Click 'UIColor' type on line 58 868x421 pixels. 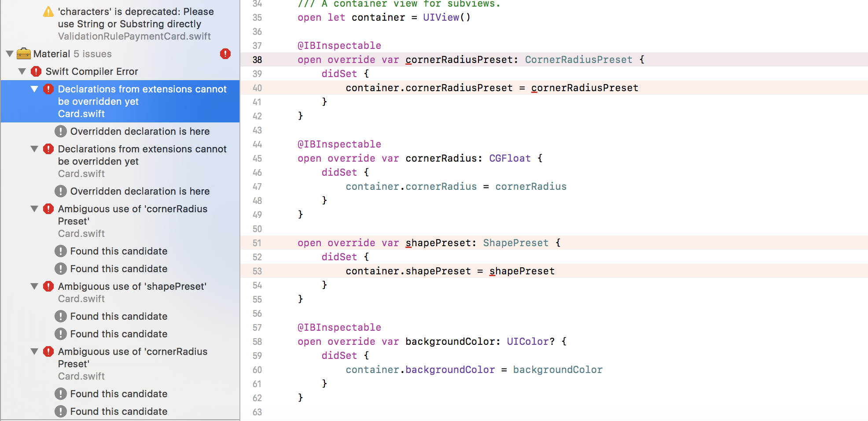click(x=528, y=342)
